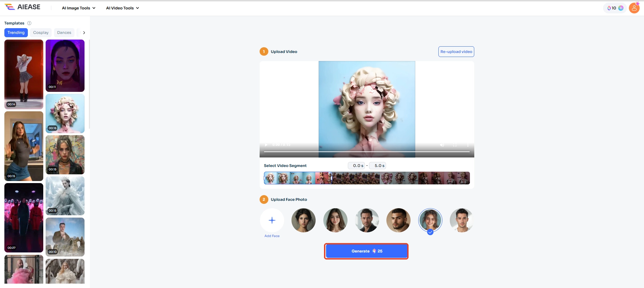Mute the video with the speaker icon
Image resolution: width=644 pixels, height=288 pixels.
pyautogui.click(x=442, y=145)
